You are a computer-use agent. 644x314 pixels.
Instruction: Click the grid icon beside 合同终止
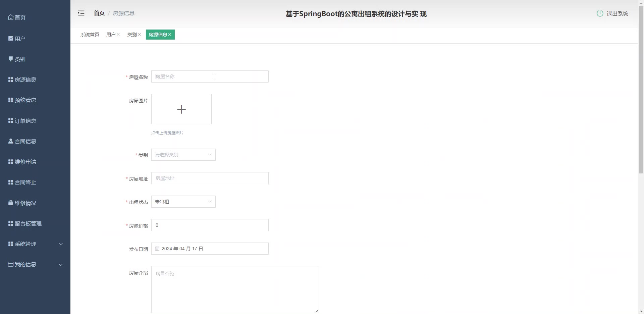point(11,182)
